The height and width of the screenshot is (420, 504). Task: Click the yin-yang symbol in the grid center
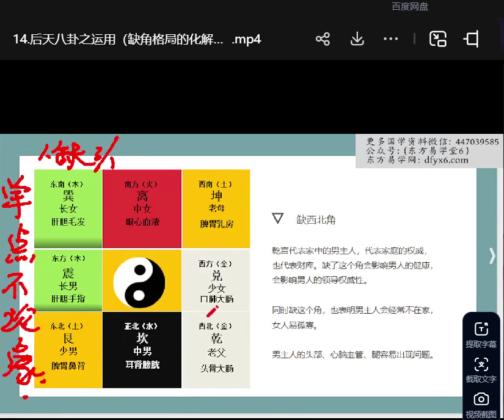click(142, 280)
